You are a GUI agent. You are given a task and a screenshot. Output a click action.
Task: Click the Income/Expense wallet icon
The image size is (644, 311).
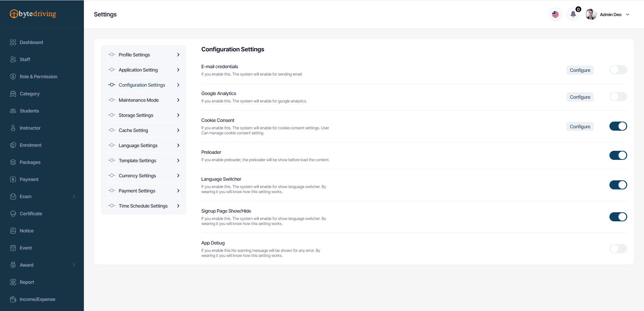pyautogui.click(x=13, y=299)
